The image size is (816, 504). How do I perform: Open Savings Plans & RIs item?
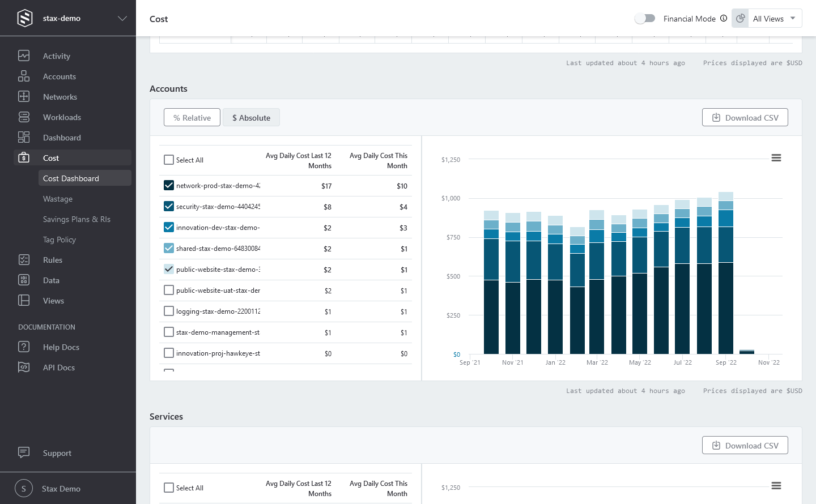tap(76, 219)
